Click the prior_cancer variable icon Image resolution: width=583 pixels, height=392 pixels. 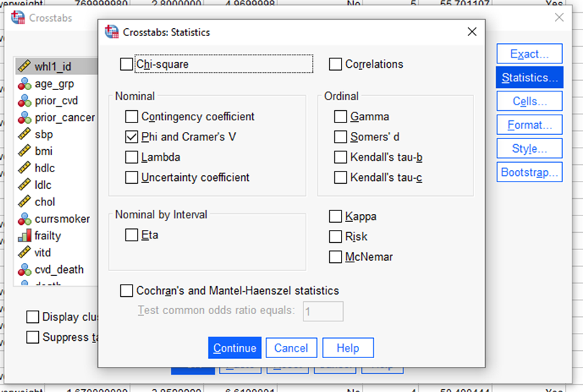pyautogui.click(x=24, y=117)
